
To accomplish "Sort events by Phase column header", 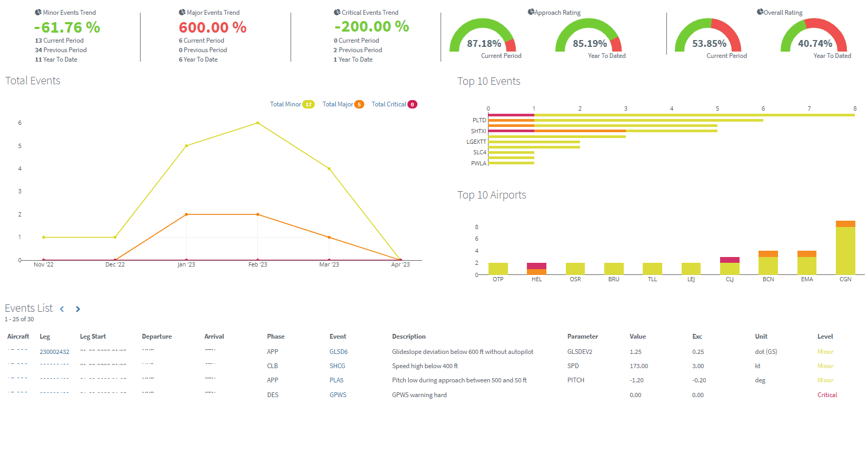I will click(x=276, y=337).
